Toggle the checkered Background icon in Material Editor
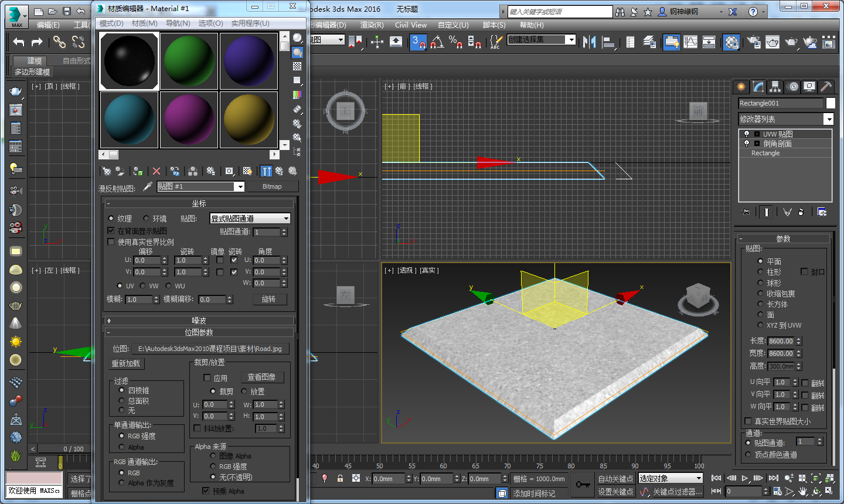Screen dimensions: 844x504 (297, 66)
